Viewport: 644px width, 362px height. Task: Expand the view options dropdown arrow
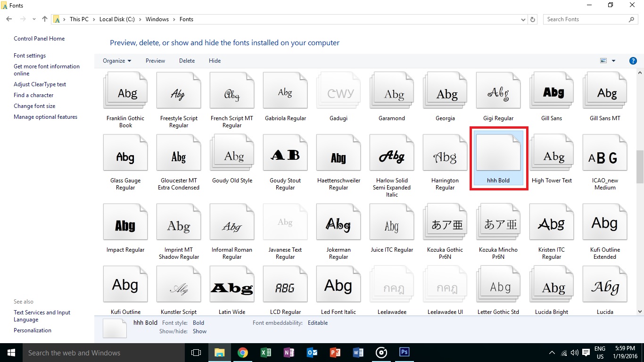[613, 61]
